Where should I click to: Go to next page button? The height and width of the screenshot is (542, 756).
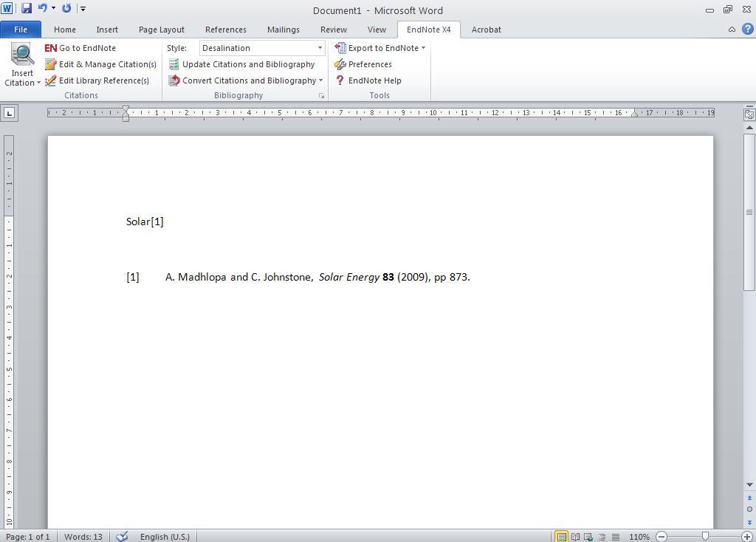(749, 522)
